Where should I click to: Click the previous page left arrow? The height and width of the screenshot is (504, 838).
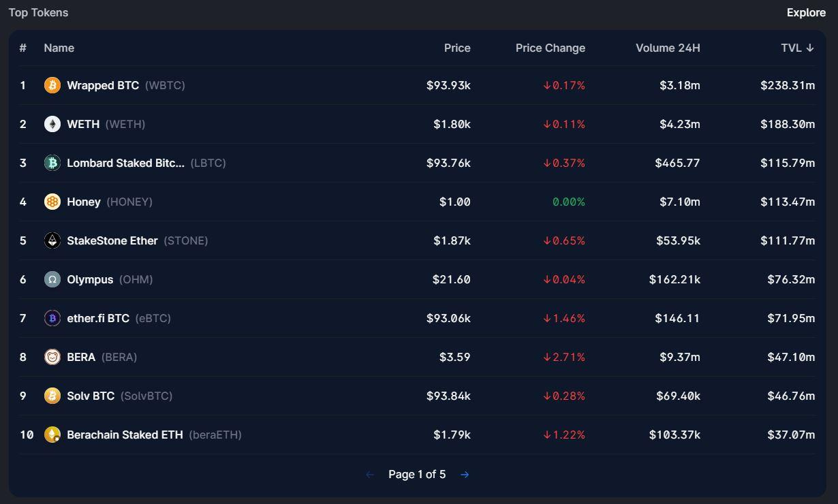click(370, 475)
